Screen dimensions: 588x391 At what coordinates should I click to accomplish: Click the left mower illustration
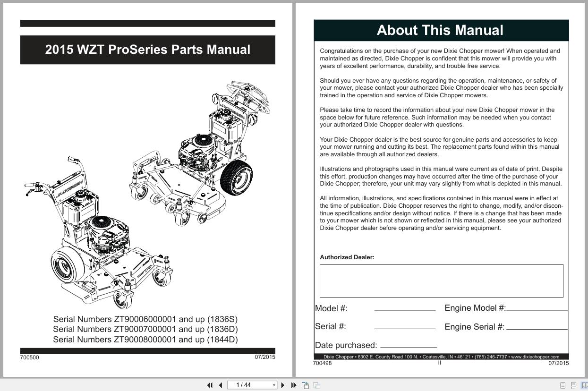tap(99, 233)
